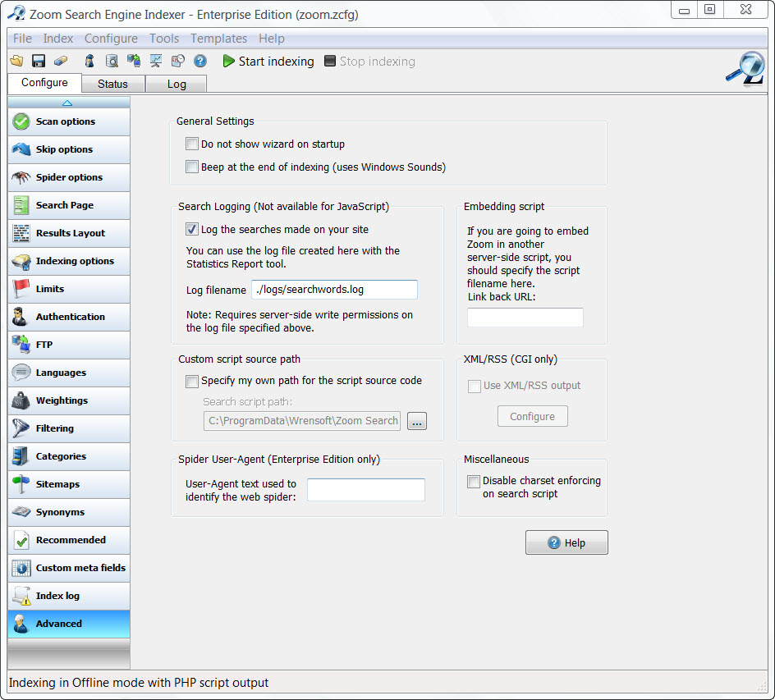Viewport: 775px width, 700px height.
Task: Open Skip options in the sidebar
Action: coord(69,149)
